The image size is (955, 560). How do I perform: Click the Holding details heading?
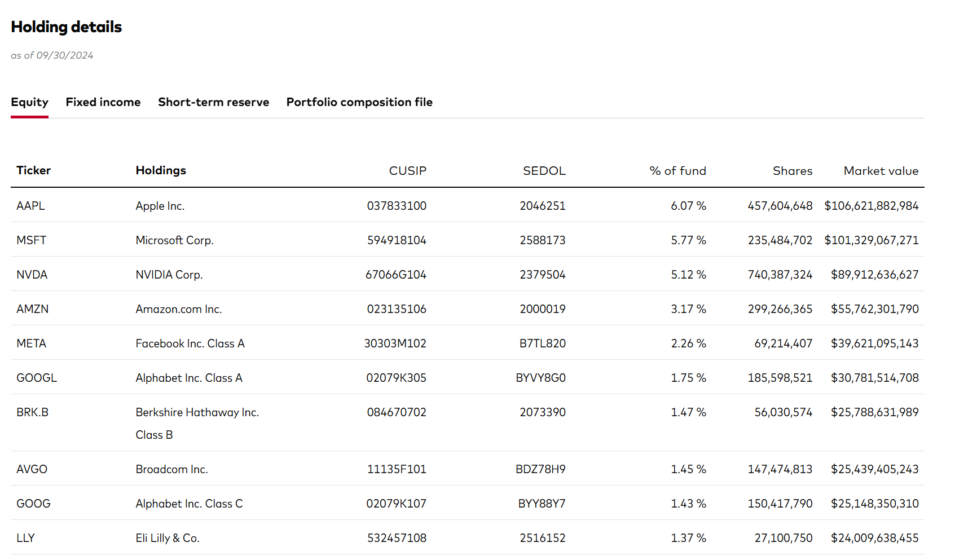point(67,27)
